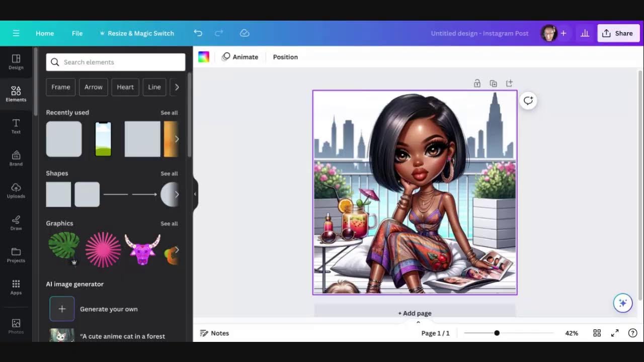Click the cloud save status icon
The image size is (644, 362).
245,33
